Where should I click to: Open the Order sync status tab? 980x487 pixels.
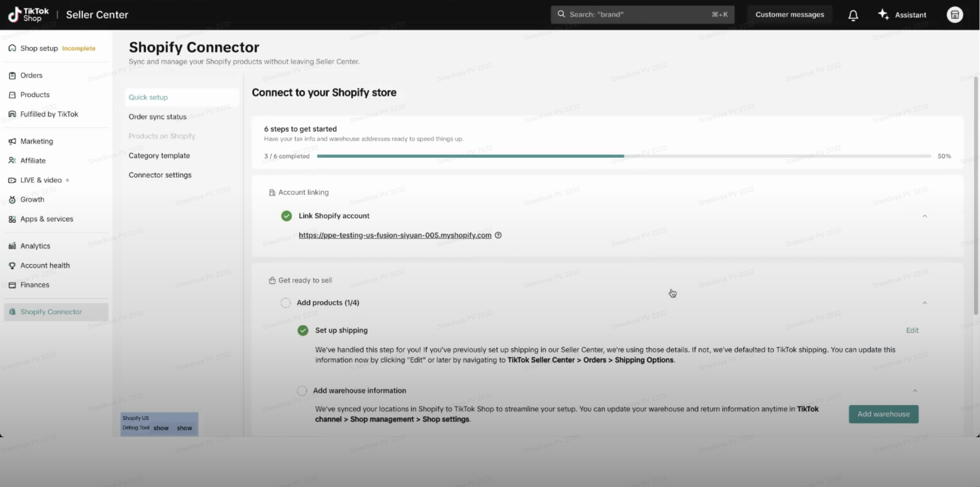click(x=157, y=117)
